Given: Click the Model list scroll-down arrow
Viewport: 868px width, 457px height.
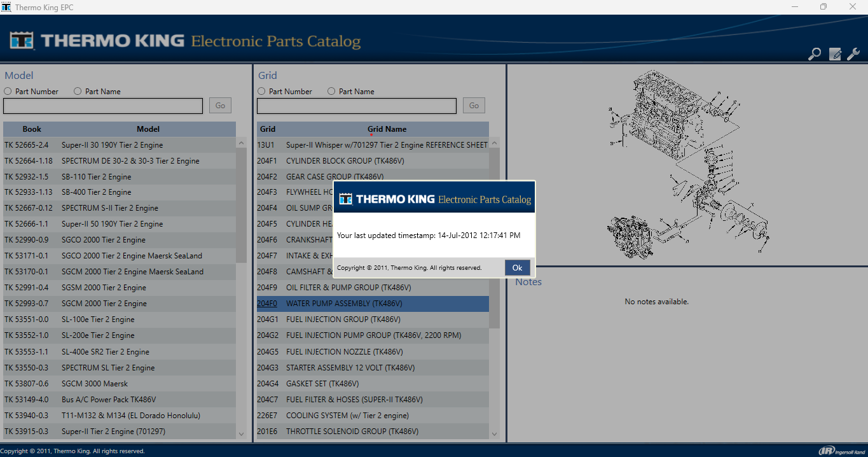Looking at the screenshot, I should [241, 434].
